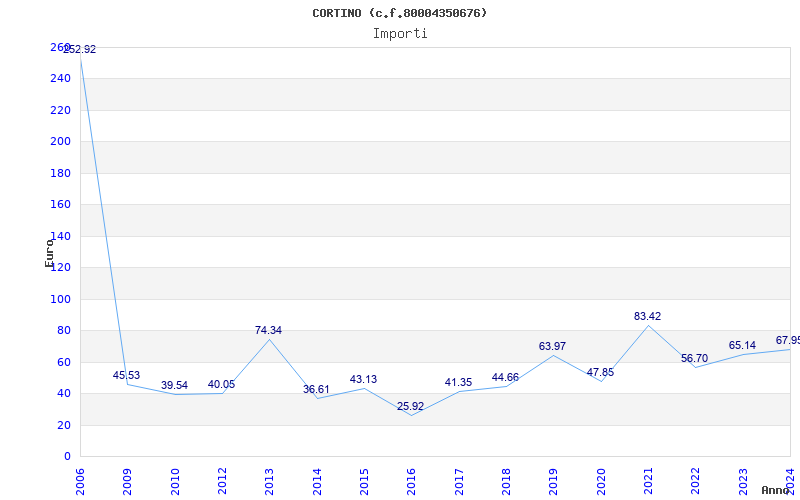Select the 2021 year tick label
This screenshot has height=500, width=800.
click(648, 482)
